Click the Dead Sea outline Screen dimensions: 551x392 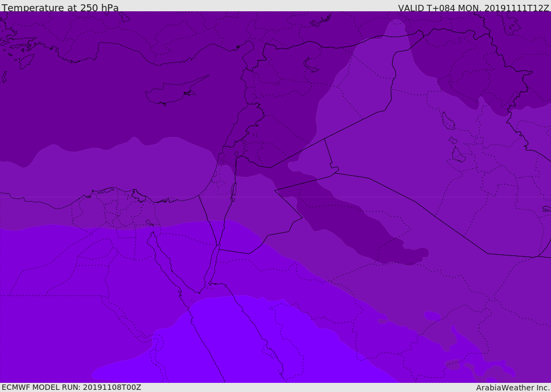(x=234, y=191)
